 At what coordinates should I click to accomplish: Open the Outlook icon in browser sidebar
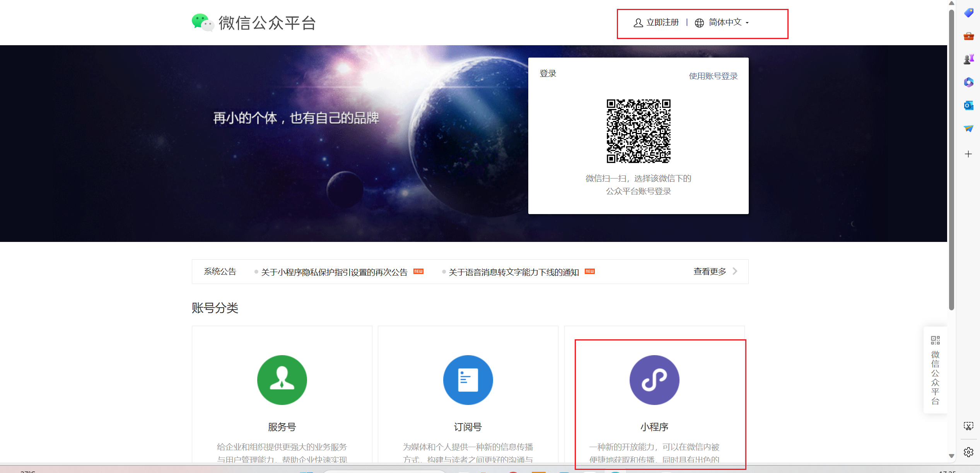point(968,105)
